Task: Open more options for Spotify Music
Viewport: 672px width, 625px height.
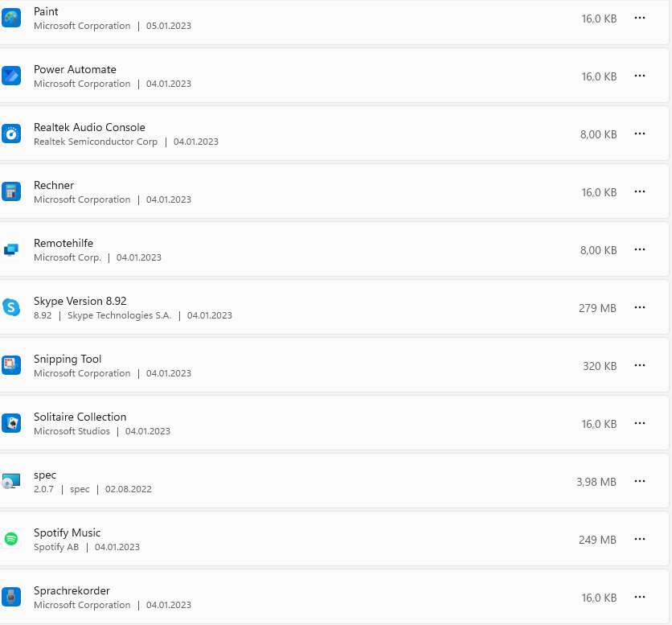Action: [x=640, y=539]
